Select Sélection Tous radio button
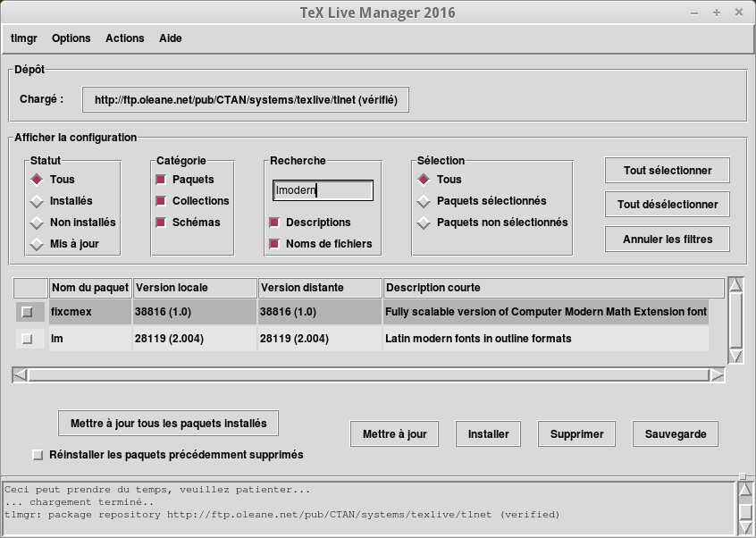The width and height of the screenshot is (756, 538). coord(424,180)
